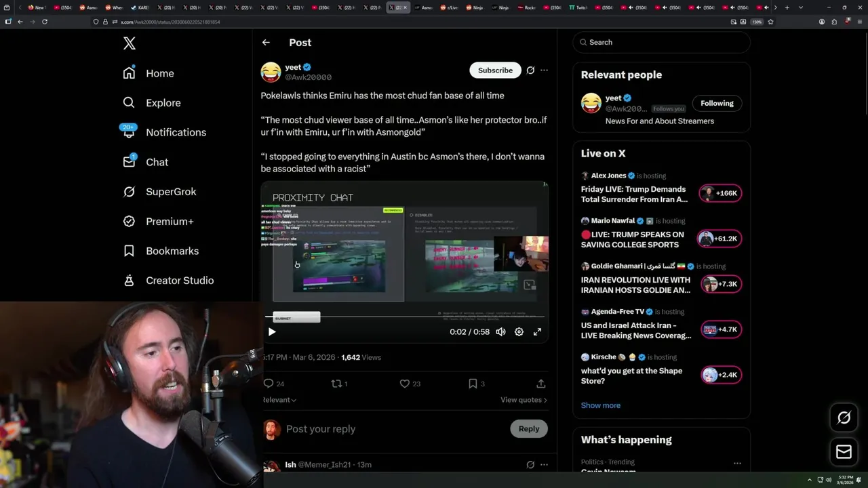Click the video progress bar

pyautogui.click(x=405, y=316)
